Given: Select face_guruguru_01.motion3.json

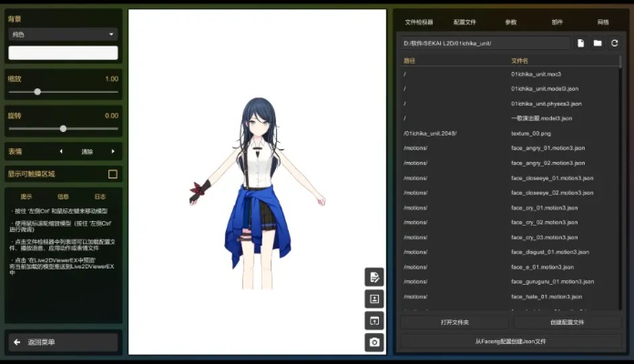Looking at the screenshot, I should 552,281.
